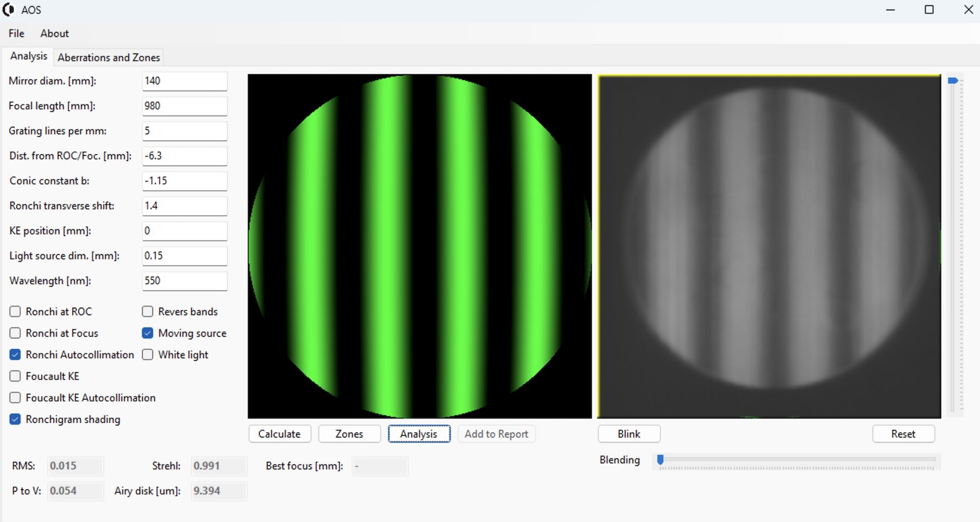Click the grayscale ronchigram photo
Viewport: 980px width, 522px height.
coord(769,246)
